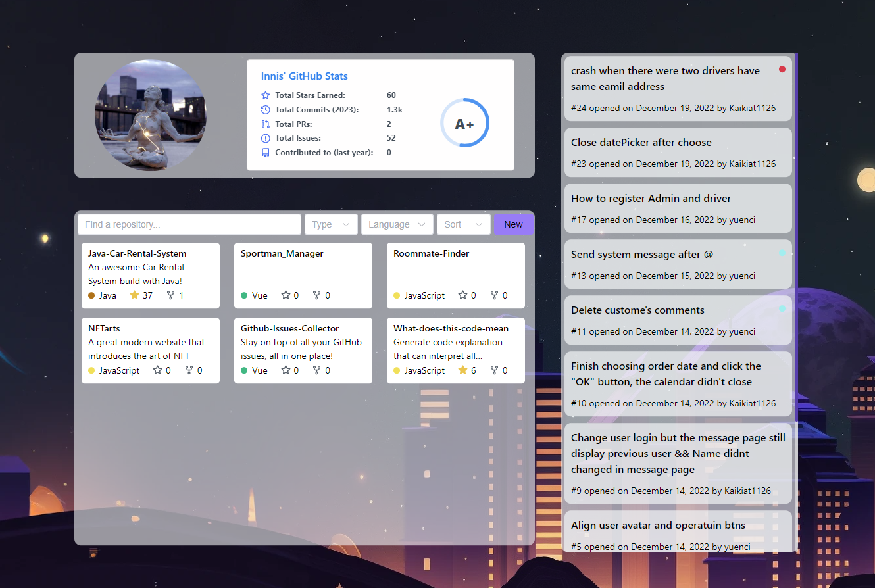Viewport: 875px width, 588px height.
Task: Open the Github-Issues-Collector repository
Action: (290, 328)
